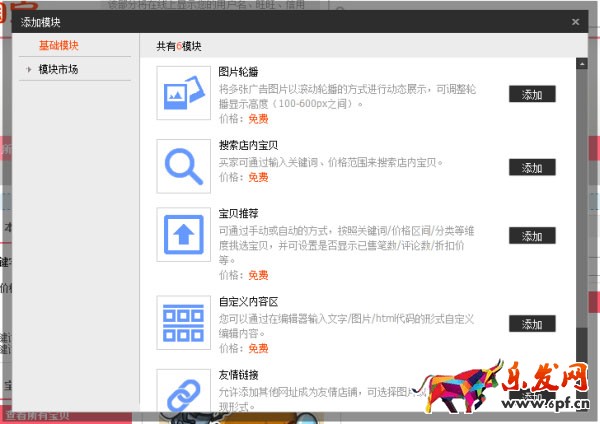Select the 友情链接 module title
600x424 pixels.
pyautogui.click(x=238, y=375)
